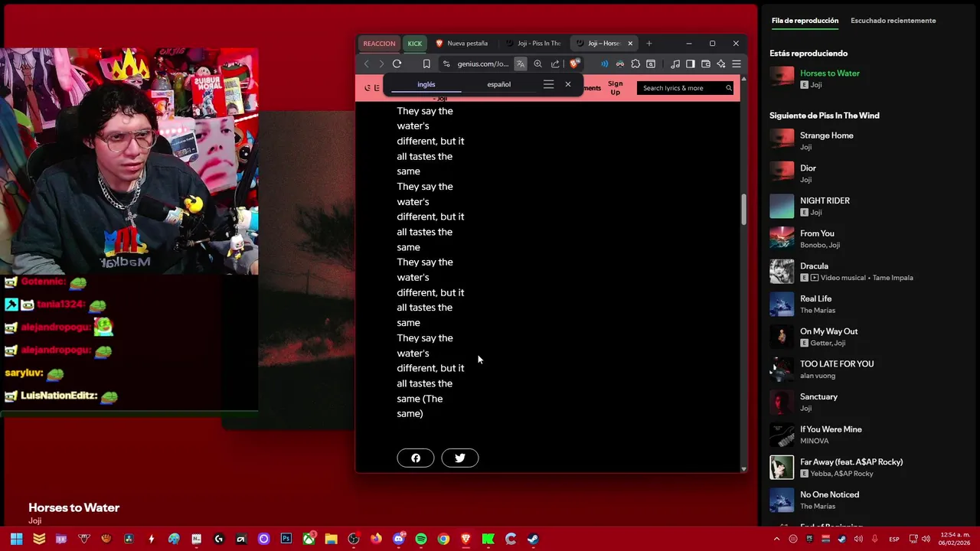Reload the Genius page in the browser
Screen dimensions: 980x551
tap(397, 64)
